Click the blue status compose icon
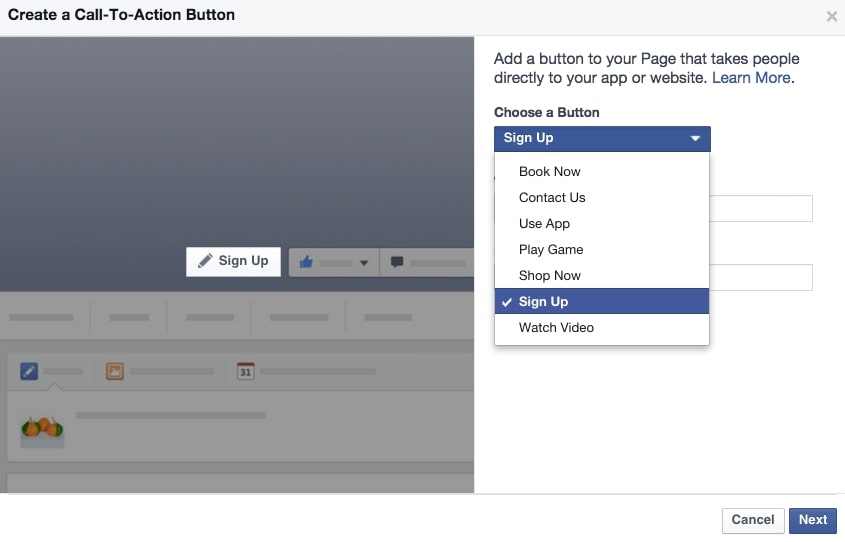Viewport: 845px width, 542px height. [x=29, y=371]
